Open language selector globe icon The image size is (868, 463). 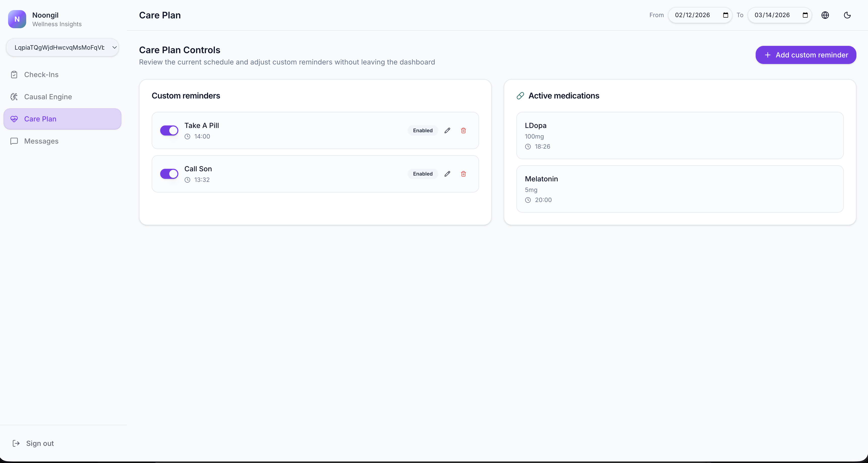click(x=825, y=15)
